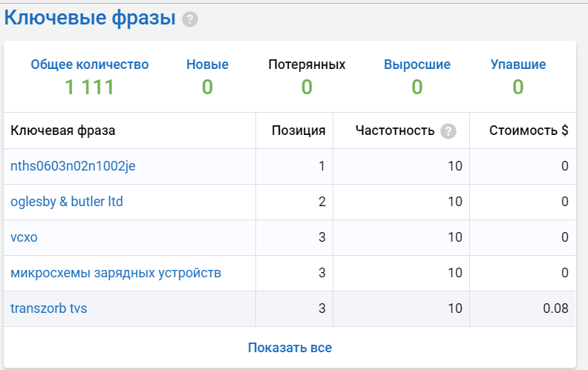Open the keyword nths0603n02n1002je
Screen dimensions: 588x370
click(x=73, y=166)
